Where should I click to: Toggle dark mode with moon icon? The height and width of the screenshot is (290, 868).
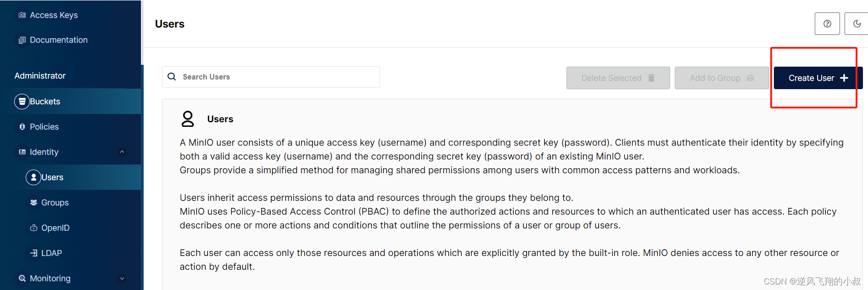857,24
